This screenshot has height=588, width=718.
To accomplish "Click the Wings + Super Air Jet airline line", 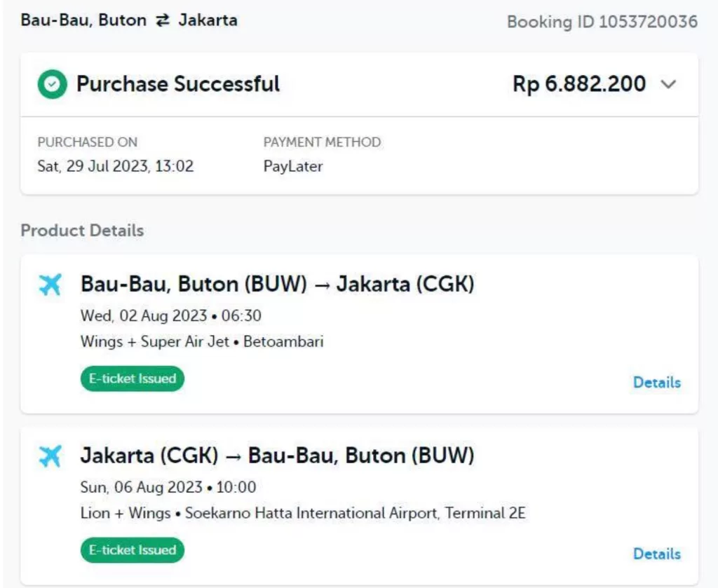I will [202, 342].
